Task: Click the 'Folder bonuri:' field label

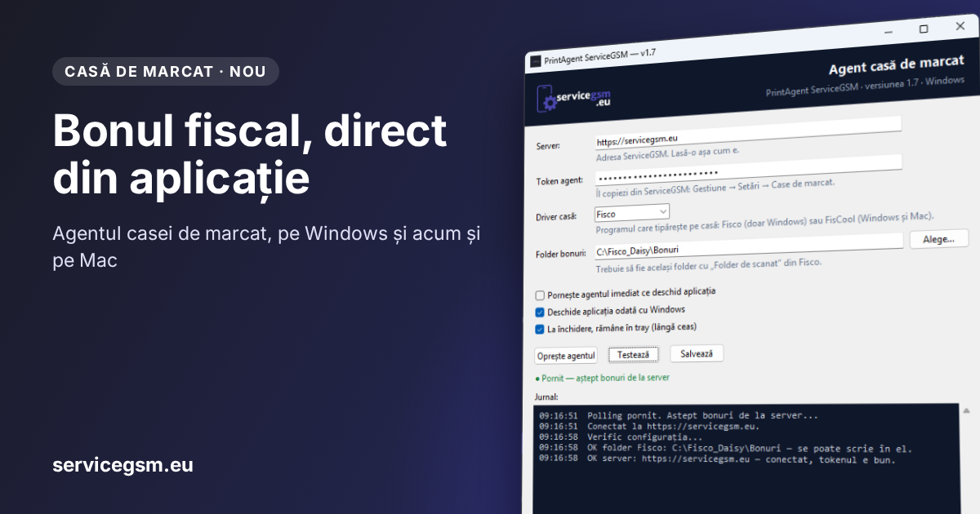Action: pyautogui.click(x=561, y=255)
